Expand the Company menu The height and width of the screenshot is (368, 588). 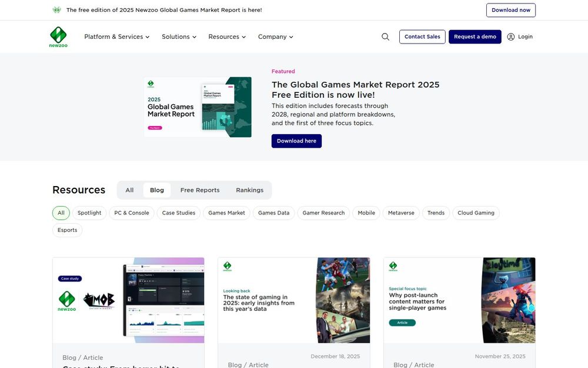275,37
